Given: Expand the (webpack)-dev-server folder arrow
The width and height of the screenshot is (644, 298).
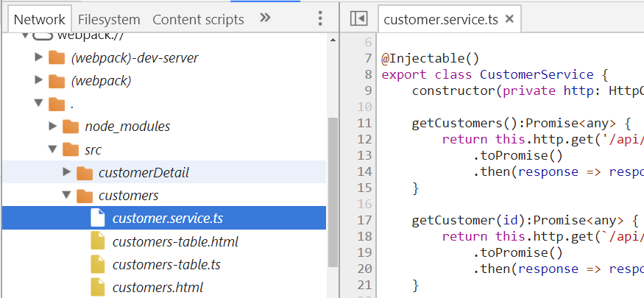Looking at the screenshot, I should 38,57.
